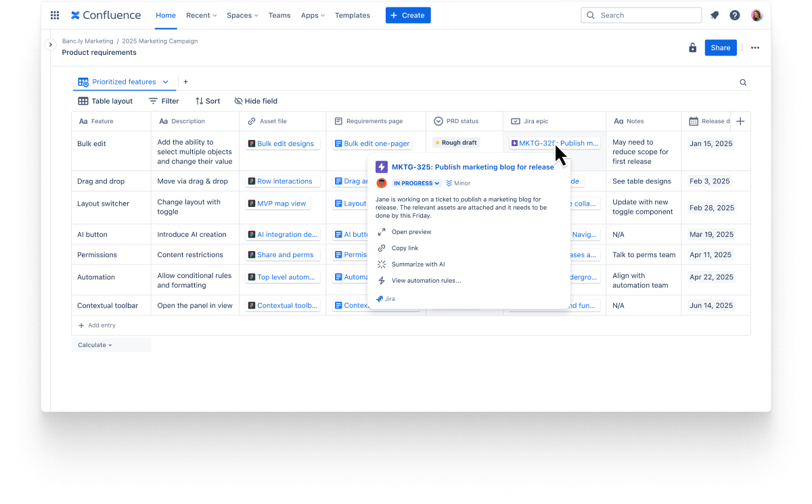Open the MVP map view asset link

click(277, 204)
